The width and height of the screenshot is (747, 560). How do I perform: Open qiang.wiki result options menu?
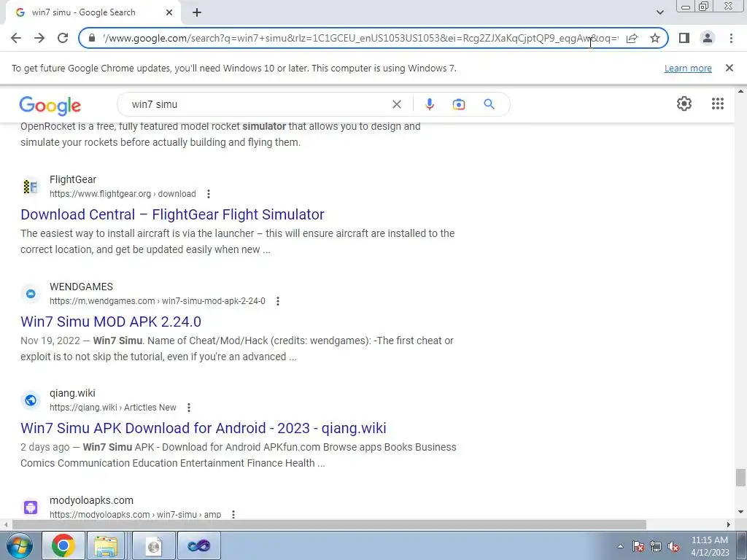pyautogui.click(x=189, y=408)
